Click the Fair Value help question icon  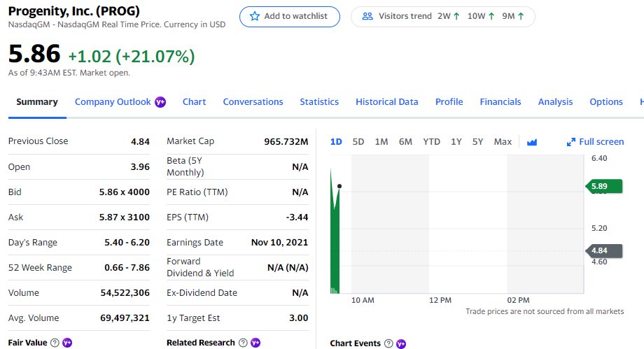(55, 343)
